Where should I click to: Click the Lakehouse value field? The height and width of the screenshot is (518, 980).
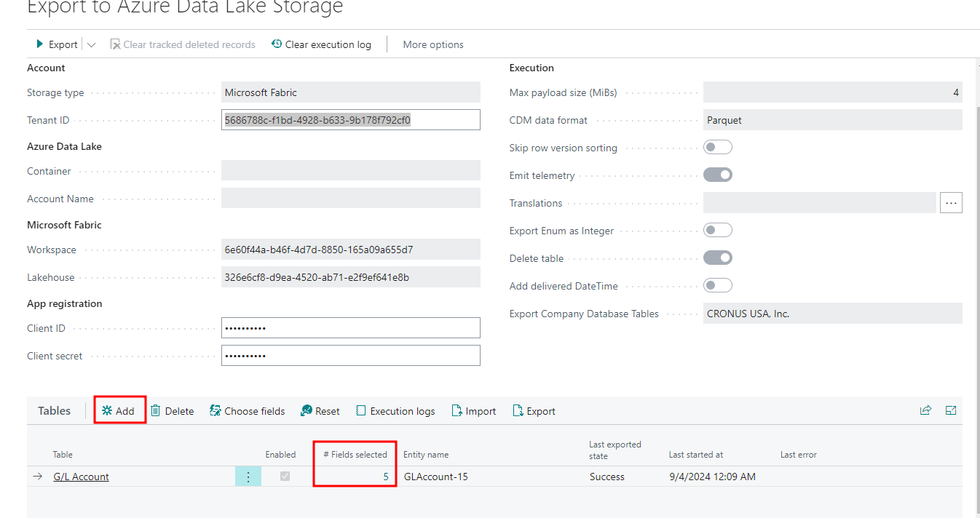point(351,277)
